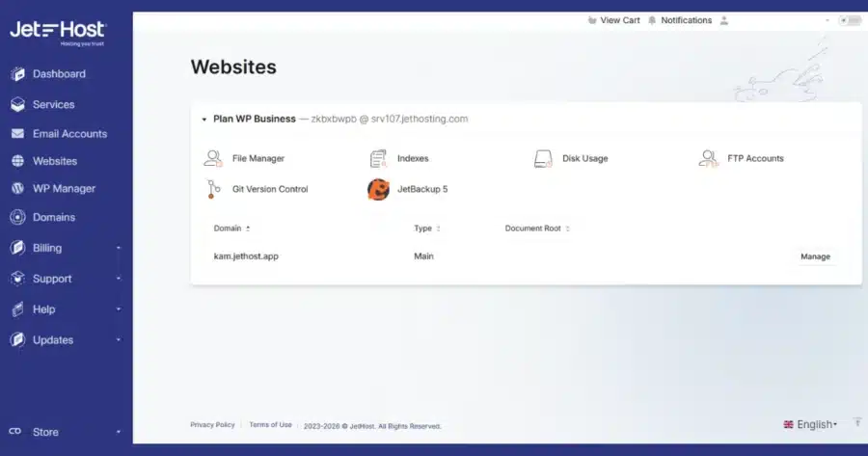Open the FTP Accounts link text
This screenshot has height=456, width=868.
(755, 158)
